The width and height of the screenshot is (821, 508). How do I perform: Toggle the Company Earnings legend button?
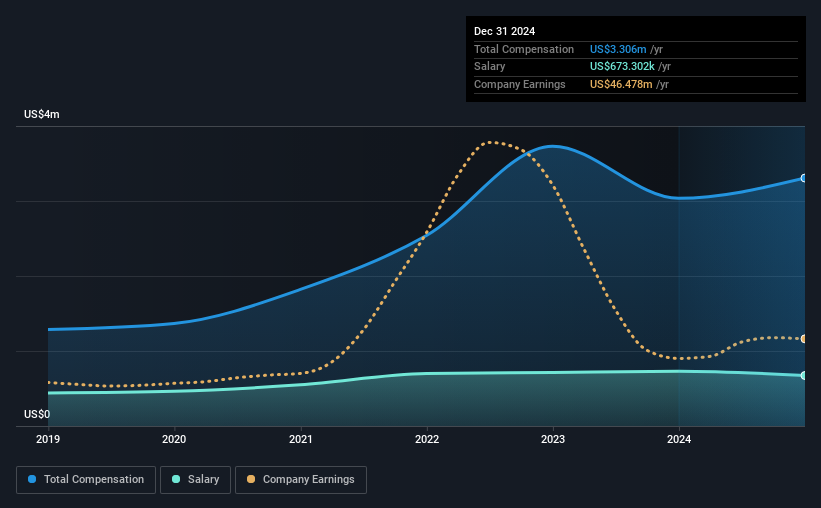pyautogui.click(x=301, y=480)
